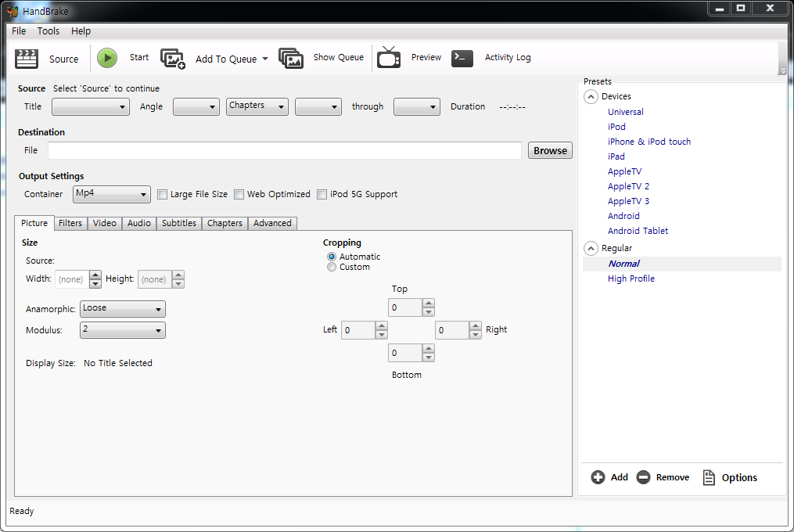Click the Right crop stepper arrows
The image size is (794, 532).
click(x=475, y=330)
